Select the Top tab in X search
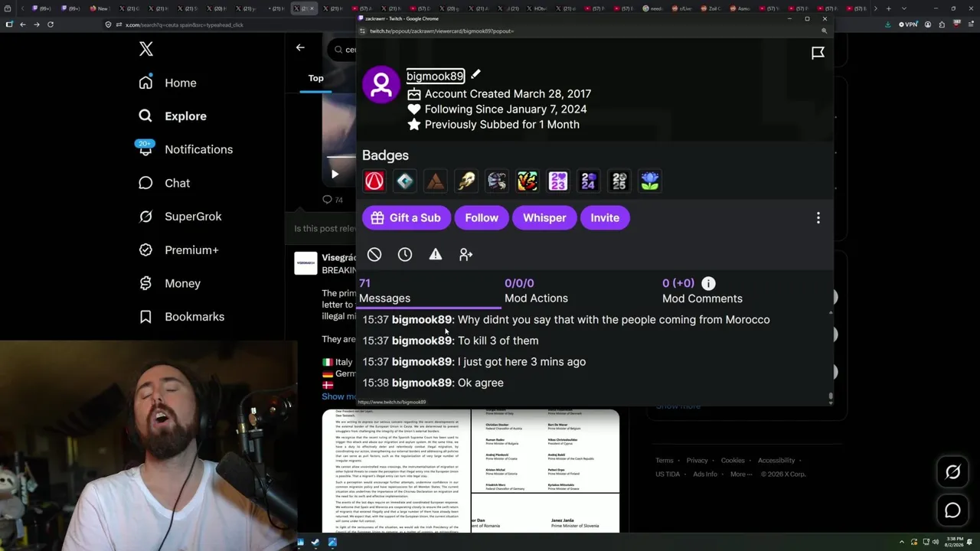The image size is (980, 551). [x=316, y=78]
